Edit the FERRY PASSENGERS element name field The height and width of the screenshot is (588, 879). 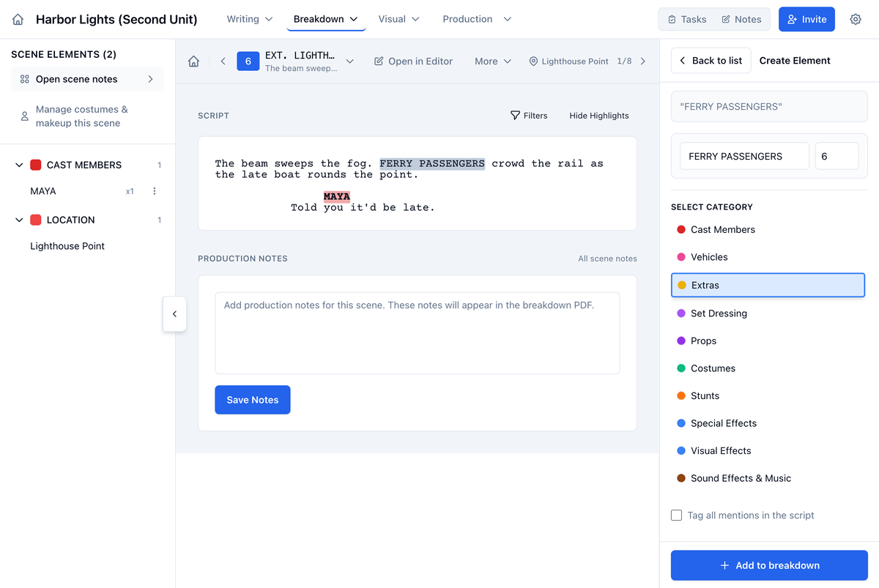click(x=744, y=156)
